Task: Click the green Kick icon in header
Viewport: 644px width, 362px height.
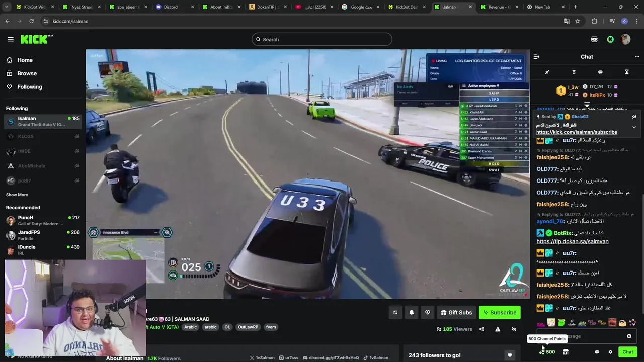Action: (x=610, y=39)
